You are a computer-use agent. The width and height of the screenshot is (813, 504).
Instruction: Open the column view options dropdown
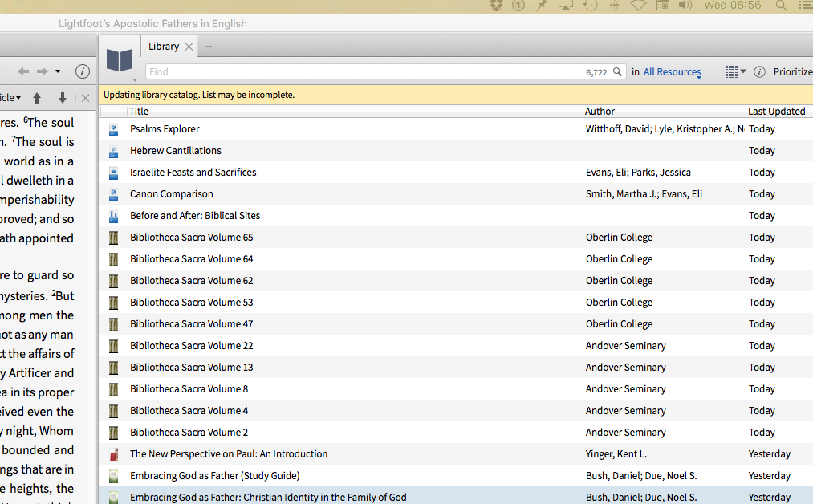pyautogui.click(x=735, y=71)
